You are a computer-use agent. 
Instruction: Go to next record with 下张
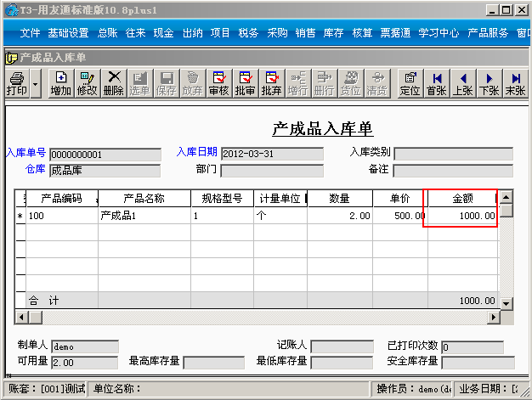click(x=490, y=83)
